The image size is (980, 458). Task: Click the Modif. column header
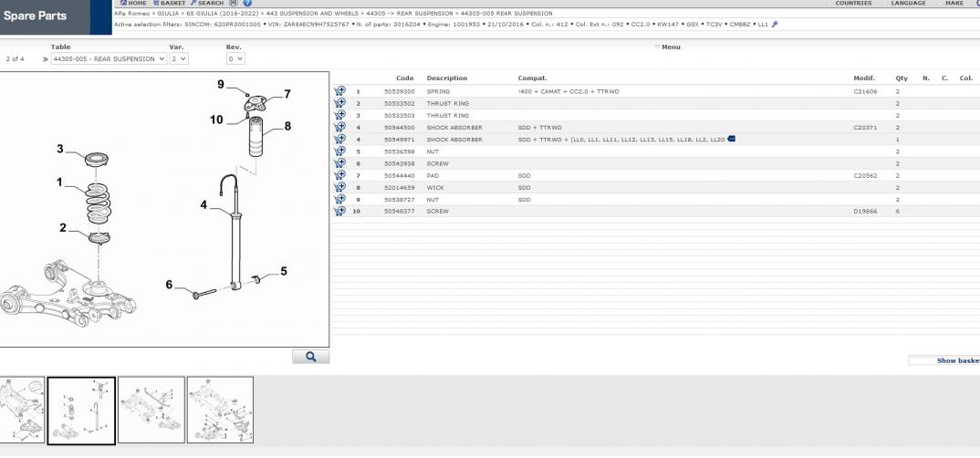864,78
